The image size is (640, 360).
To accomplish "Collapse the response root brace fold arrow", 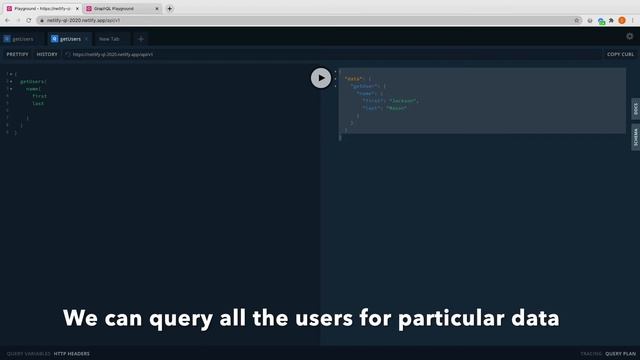I will pyautogui.click(x=336, y=72).
